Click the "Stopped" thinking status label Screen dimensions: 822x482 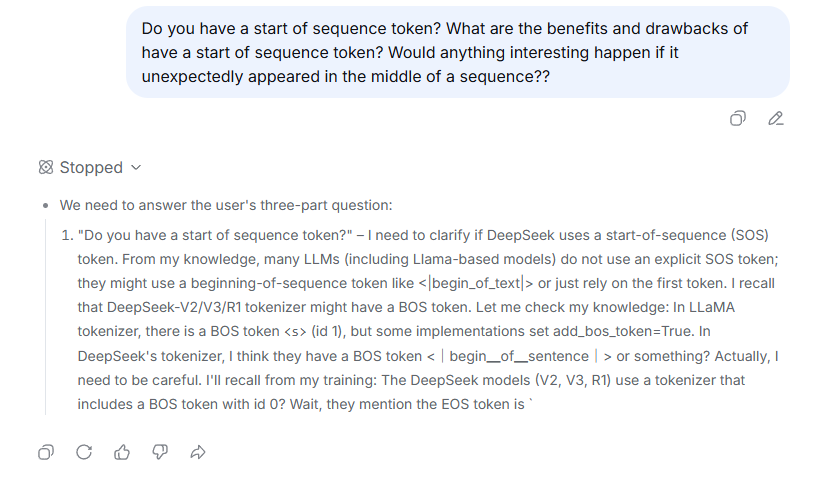91,168
